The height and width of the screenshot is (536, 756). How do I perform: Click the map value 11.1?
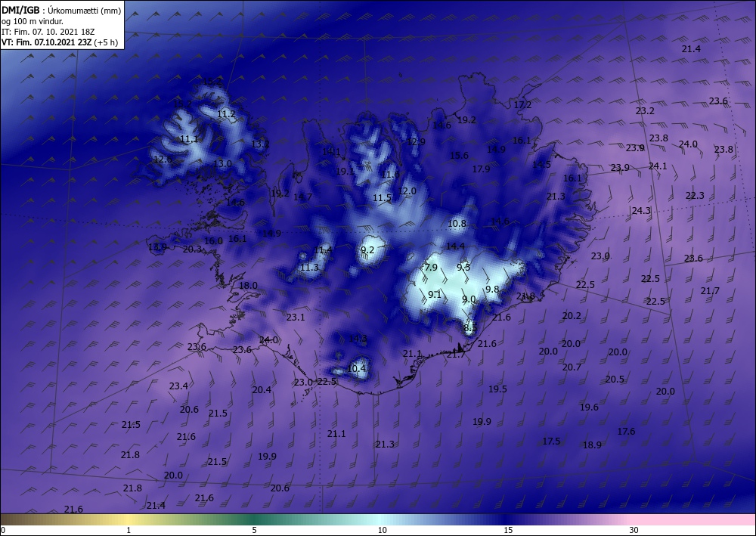tap(189, 139)
